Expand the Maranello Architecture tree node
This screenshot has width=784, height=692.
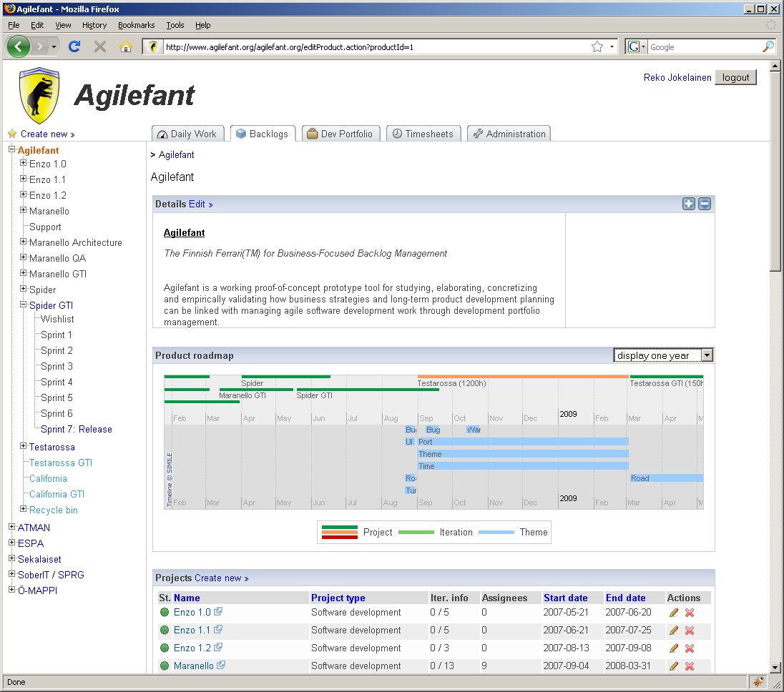coord(23,242)
